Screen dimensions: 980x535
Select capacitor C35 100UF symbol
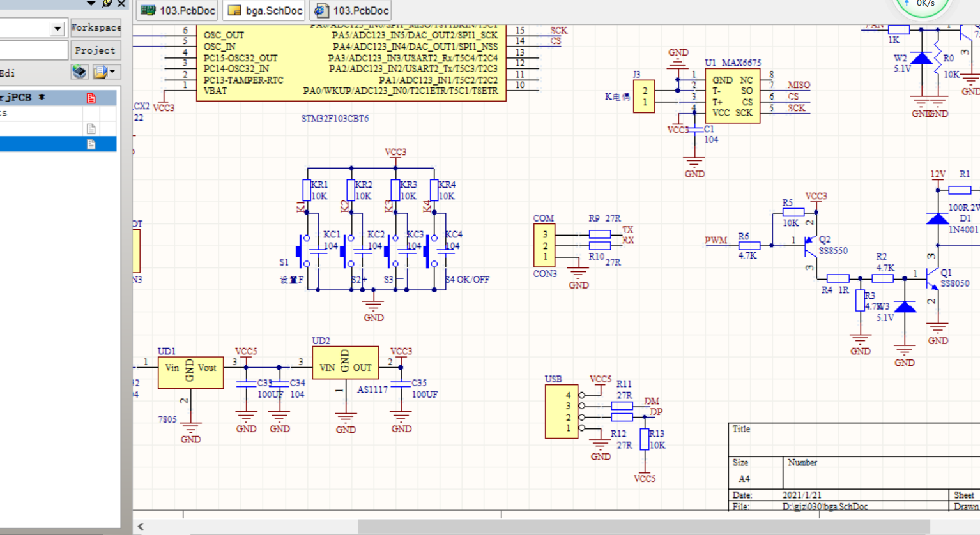pyautogui.click(x=401, y=384)
